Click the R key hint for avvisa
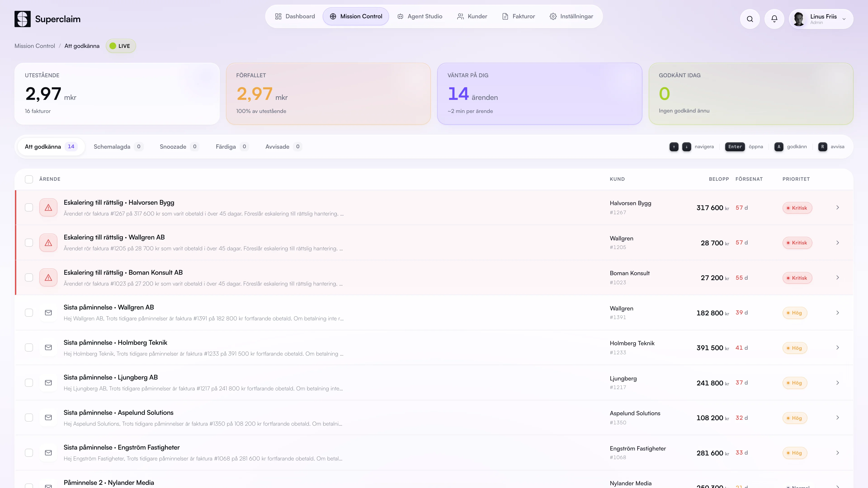868x488 pixels. point(823,147)
